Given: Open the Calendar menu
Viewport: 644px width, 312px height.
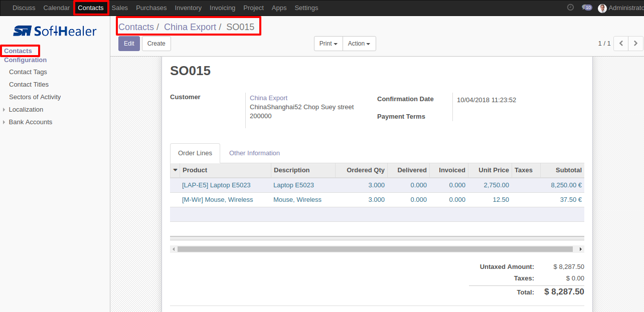Looking at the screenshot, I should [x=57, y=8].
